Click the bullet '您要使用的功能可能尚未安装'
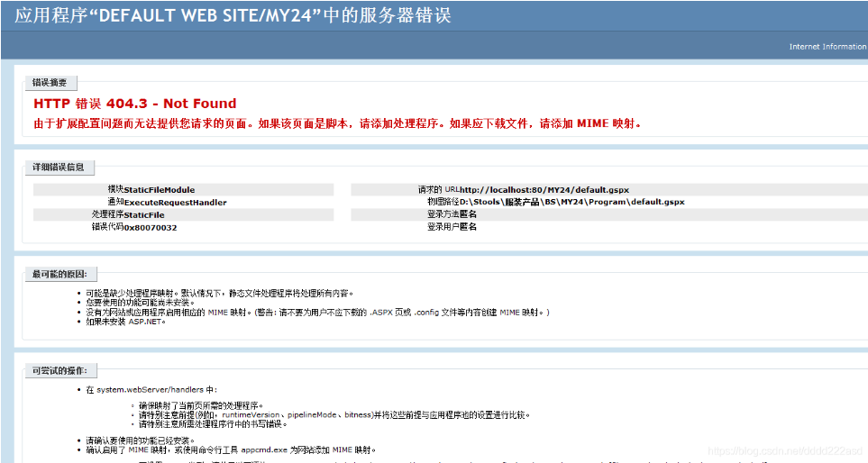This screenshot has height=463, width=868. pyautogui.click(x=140, y=303)
